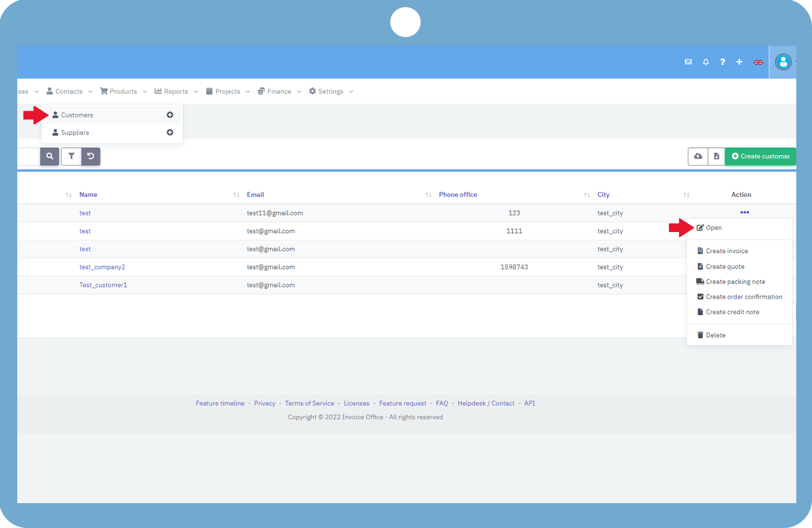This screenshot has height=528, width=812.
Task: Choose Create invoice from the actions menu
Action: coord(726,250)
